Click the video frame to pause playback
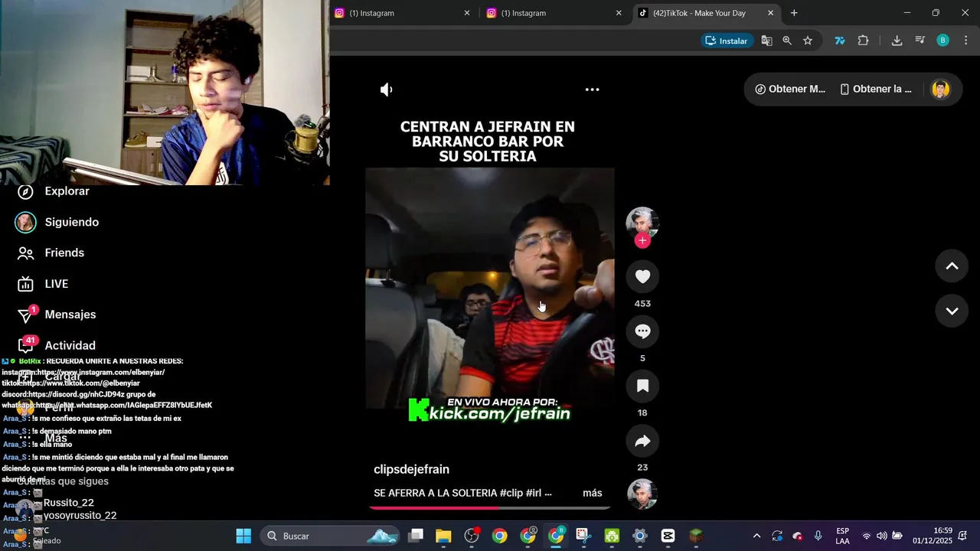The height and width of the screenshot is (551, 980). (x=490, y=287)
